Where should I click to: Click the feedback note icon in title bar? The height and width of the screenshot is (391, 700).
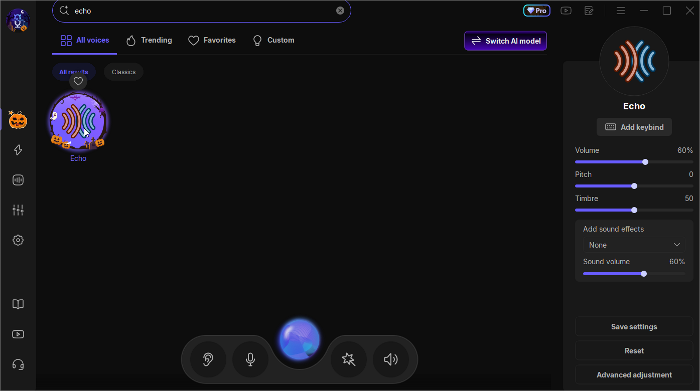click(589, 11)
